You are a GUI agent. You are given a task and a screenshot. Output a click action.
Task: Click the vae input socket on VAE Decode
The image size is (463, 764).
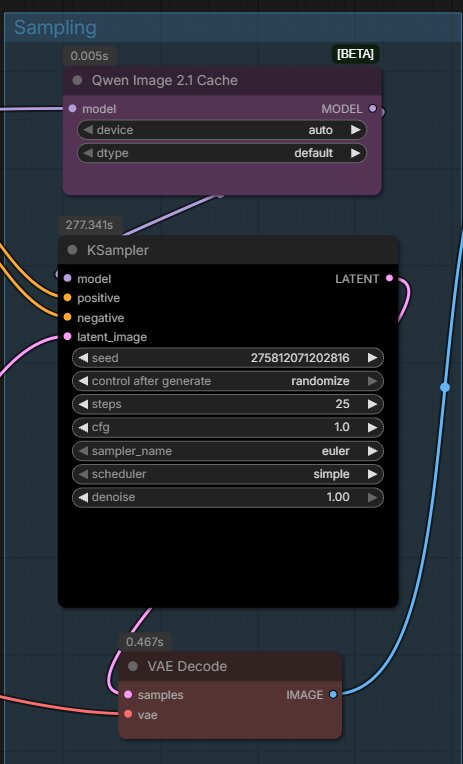pyautogui.click(x=128, y=714)
